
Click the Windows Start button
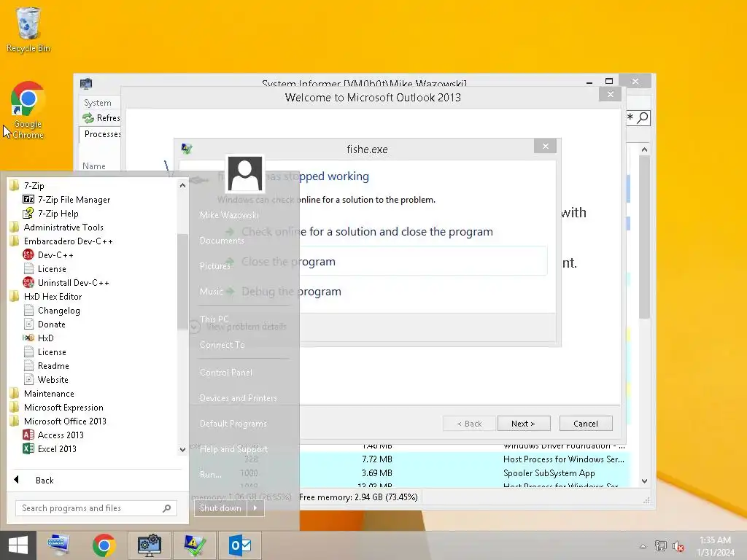pyautogui.click(x=18, y=545)
